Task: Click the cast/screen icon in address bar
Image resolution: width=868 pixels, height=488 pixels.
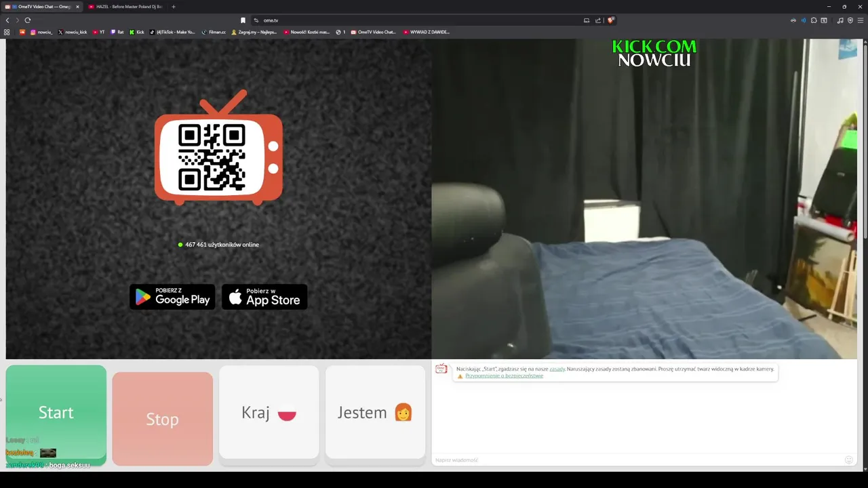Action: pyautogui.click(x=587, y=20)
